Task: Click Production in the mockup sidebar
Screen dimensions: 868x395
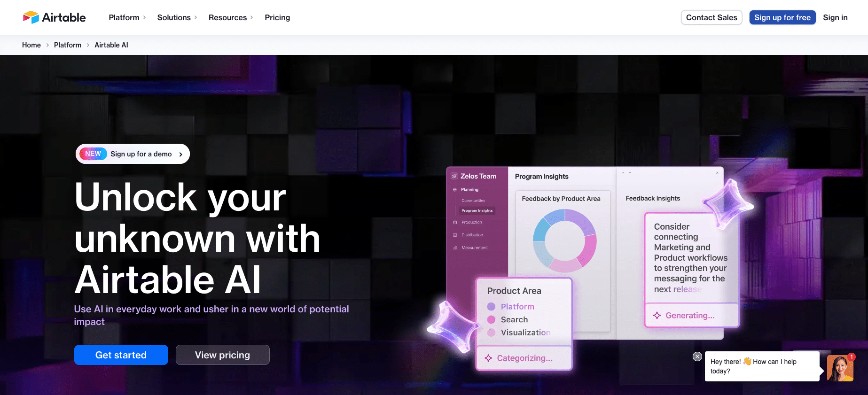Action: click(471, 223)
